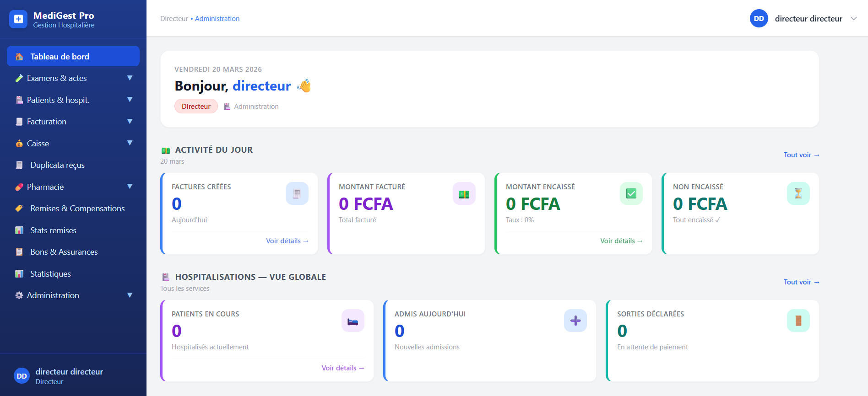Click the receipt icon in Factures créées

click(x=297, y=194)
